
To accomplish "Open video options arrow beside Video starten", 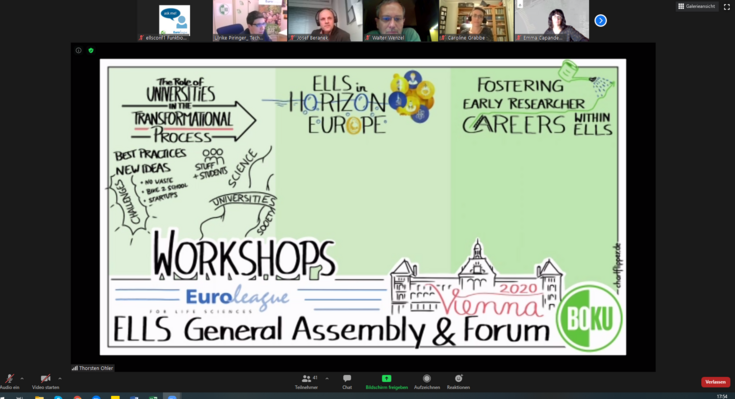I will pos(60,378).
